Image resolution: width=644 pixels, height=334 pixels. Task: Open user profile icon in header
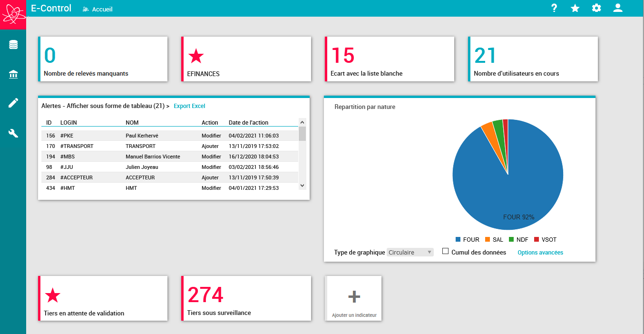(x=618, y=8)
